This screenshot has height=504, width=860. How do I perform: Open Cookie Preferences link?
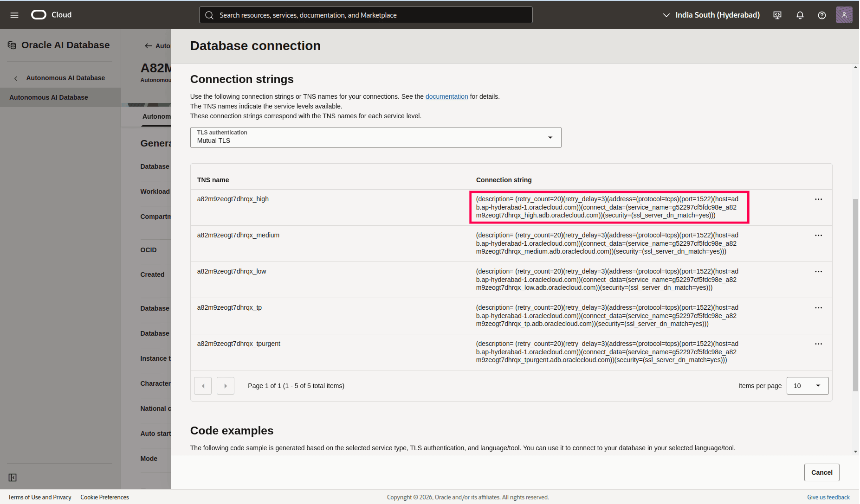point(104,497)
